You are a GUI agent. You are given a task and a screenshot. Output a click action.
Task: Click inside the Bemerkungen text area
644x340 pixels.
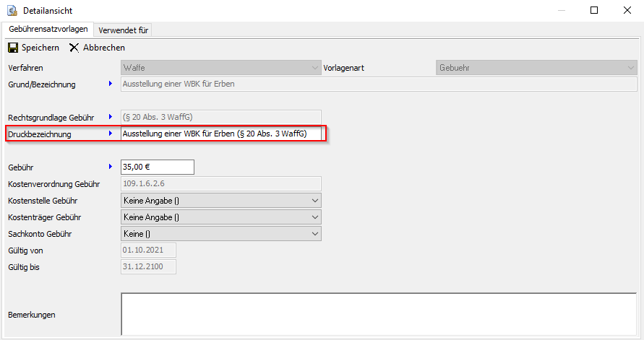(378, 314)
